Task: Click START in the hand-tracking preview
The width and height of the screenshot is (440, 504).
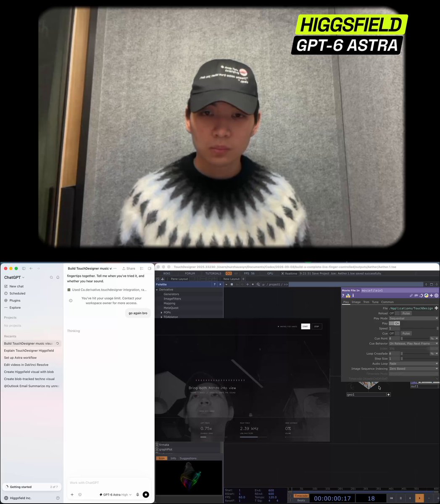Action: (306, 326)
